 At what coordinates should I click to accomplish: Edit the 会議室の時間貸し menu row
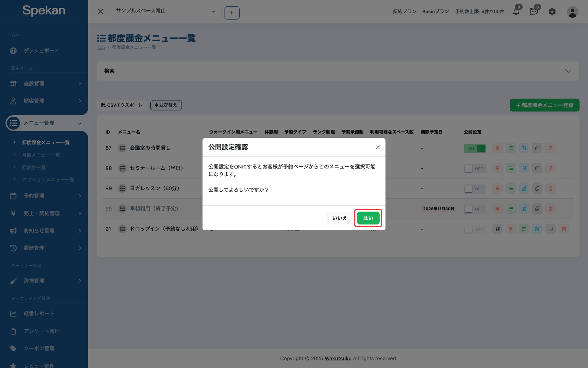(524, 148)
